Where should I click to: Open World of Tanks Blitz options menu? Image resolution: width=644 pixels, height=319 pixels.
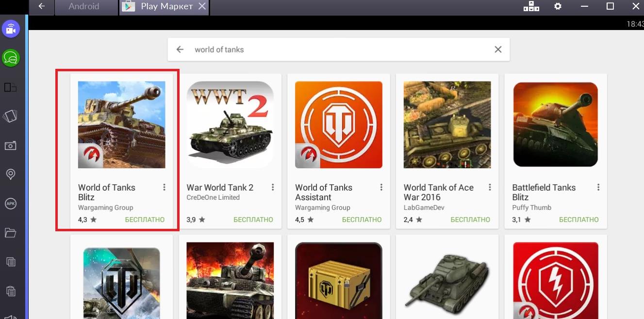coord(165,188)
